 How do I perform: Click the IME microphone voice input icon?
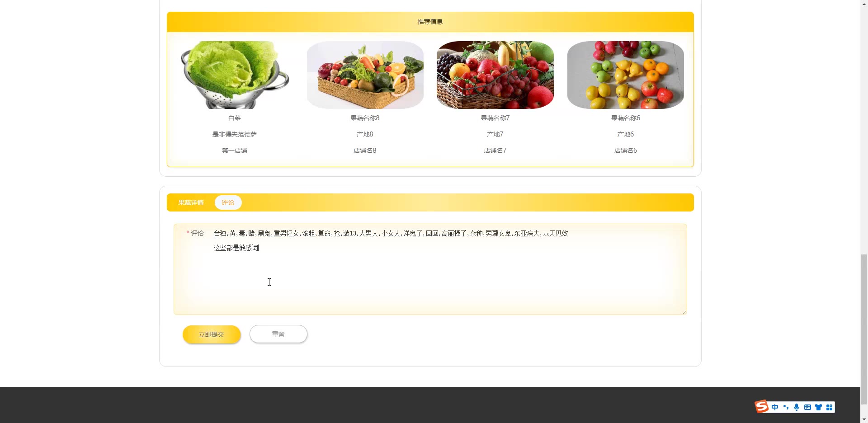click(x=797, y=407)
